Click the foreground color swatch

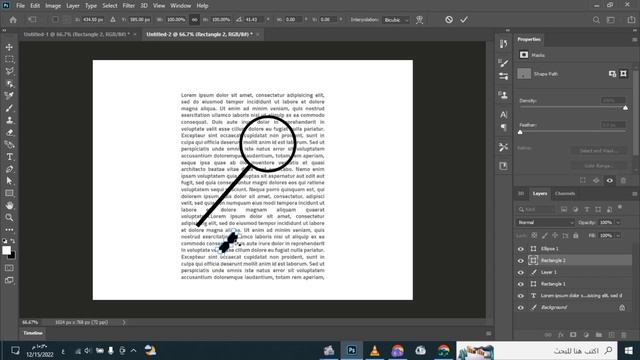click(6, 250)
